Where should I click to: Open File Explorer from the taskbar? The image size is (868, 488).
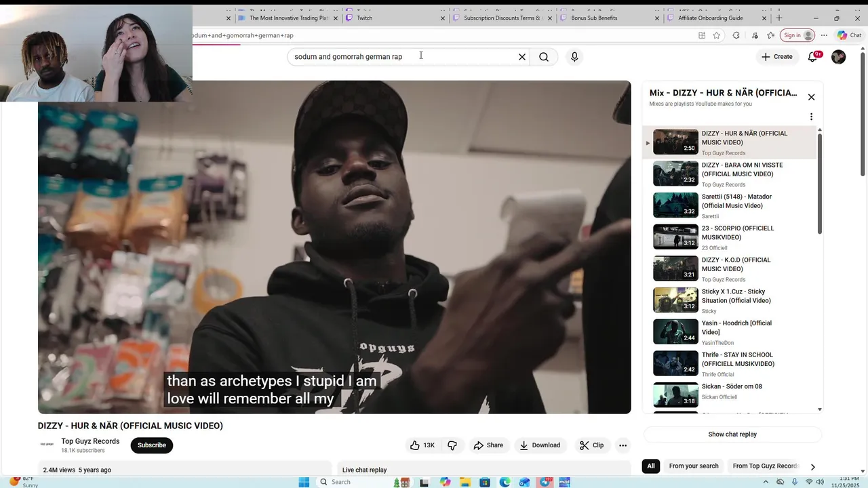tap(465, 482)
